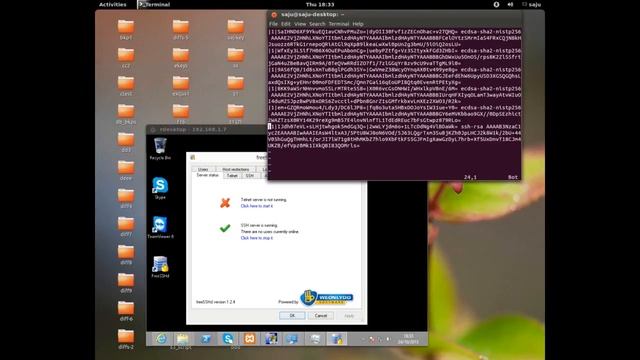
Task: Open the FreeSSHd desktop shortcut
Action: tap(160, 267)
